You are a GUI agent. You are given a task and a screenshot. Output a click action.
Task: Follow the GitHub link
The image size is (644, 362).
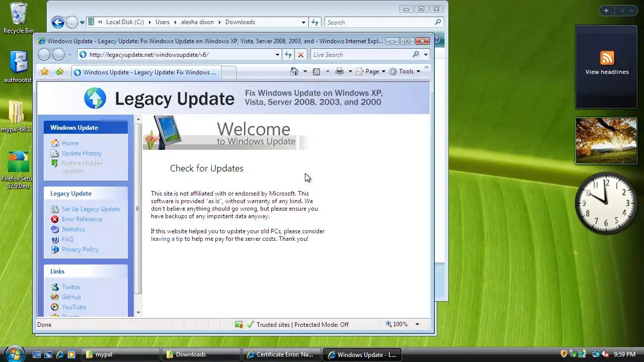coord(71,297)
